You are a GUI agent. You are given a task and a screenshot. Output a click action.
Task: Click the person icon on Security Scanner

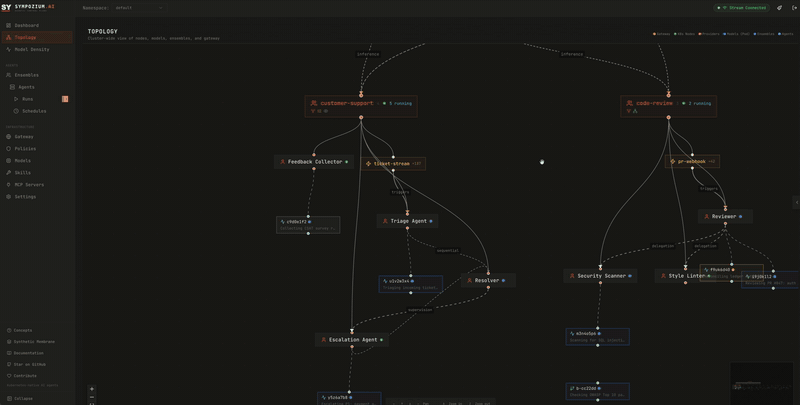click(x=572, y=276)
